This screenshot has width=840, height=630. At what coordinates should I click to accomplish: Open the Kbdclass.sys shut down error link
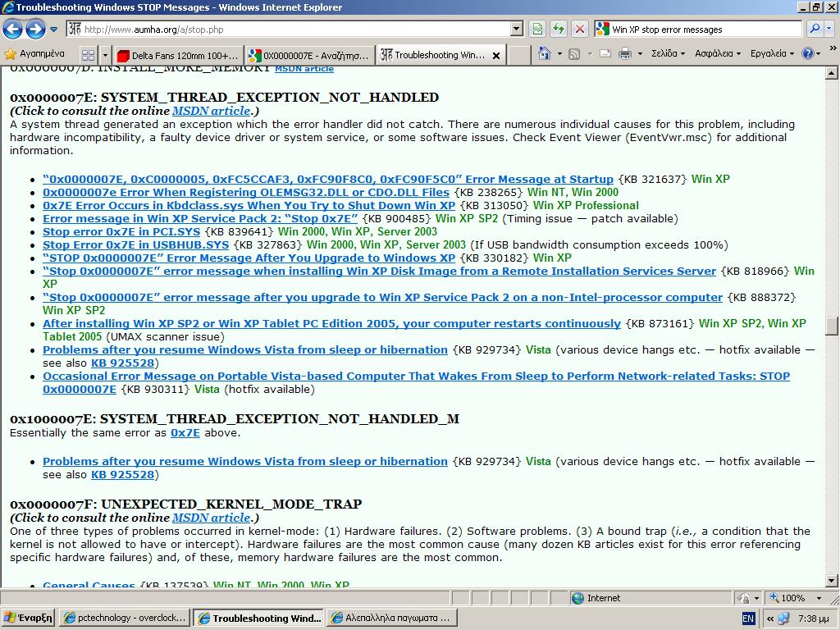(249, 205)
